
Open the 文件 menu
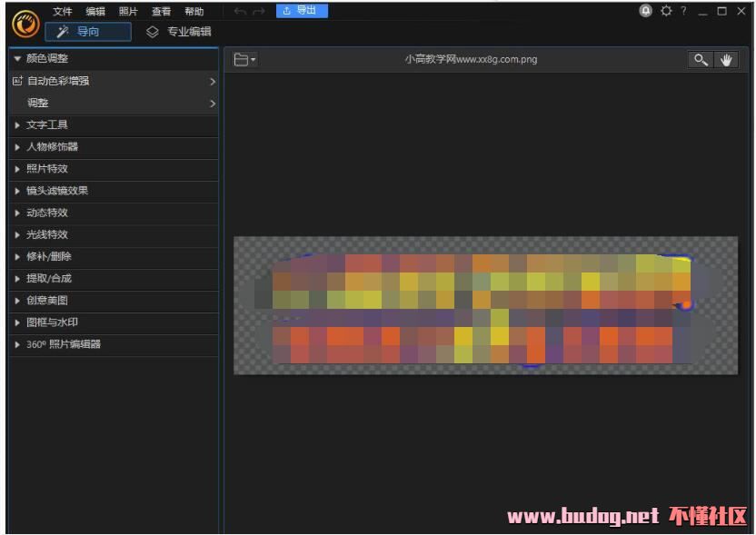62,12
